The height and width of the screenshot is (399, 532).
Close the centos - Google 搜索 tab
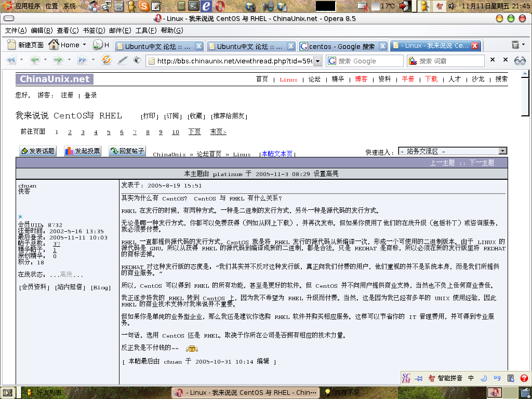pyautogui.click(x=383, y=46)
